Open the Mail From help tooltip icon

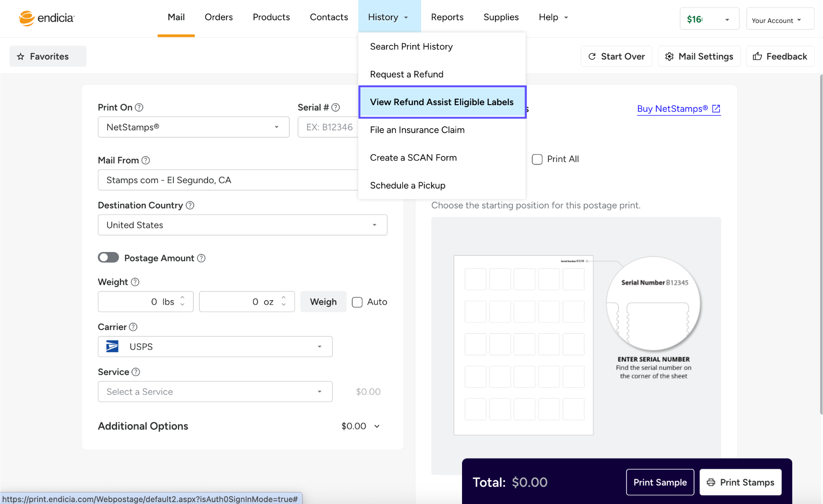(x=146, y=160)
